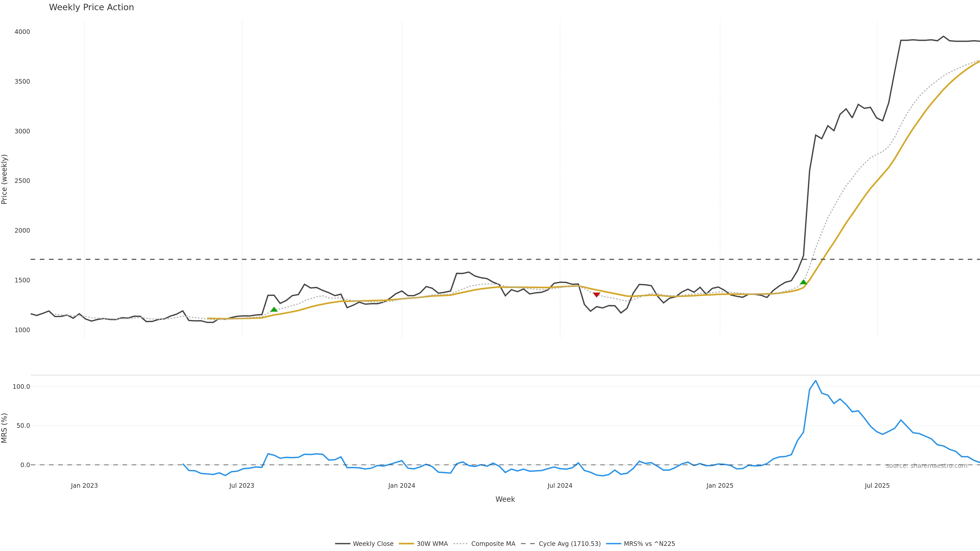Click the dotted Composite MA legend line sample
This screenshot has height=551, width=980.
click(460, 544)
